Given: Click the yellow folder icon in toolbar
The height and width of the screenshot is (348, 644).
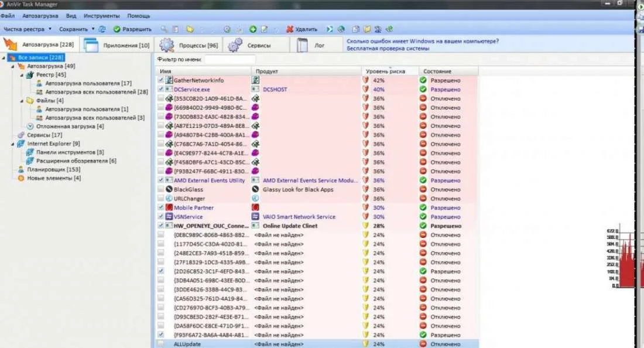Looking at the screenshot, I should point(190,29).
